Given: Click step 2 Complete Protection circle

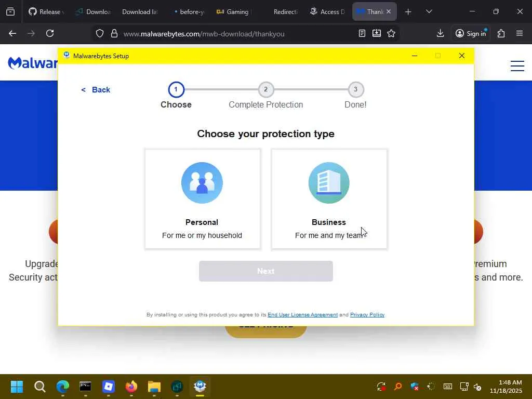Looking at the screenshot, I should pos(265,89).
